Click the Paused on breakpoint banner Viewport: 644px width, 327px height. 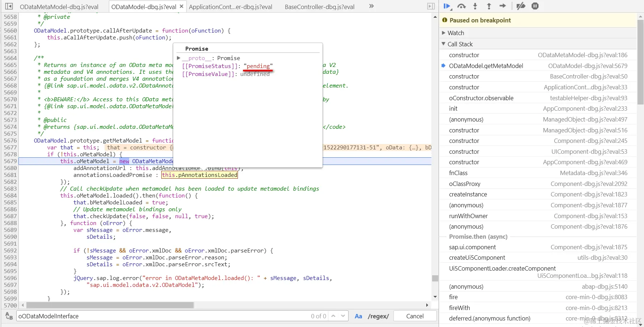(x=538, y=20)
